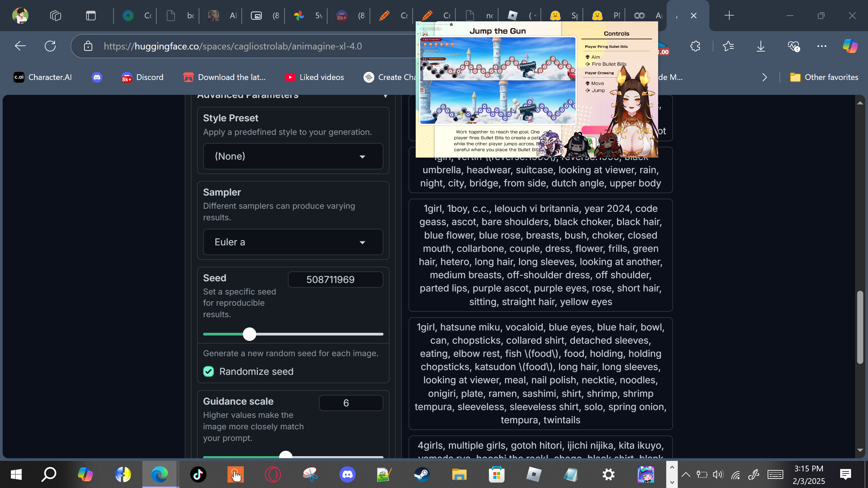Open the Wi-Fi network flyout in tray
Screen dimensions: 868x488
(x=735, y=475)
